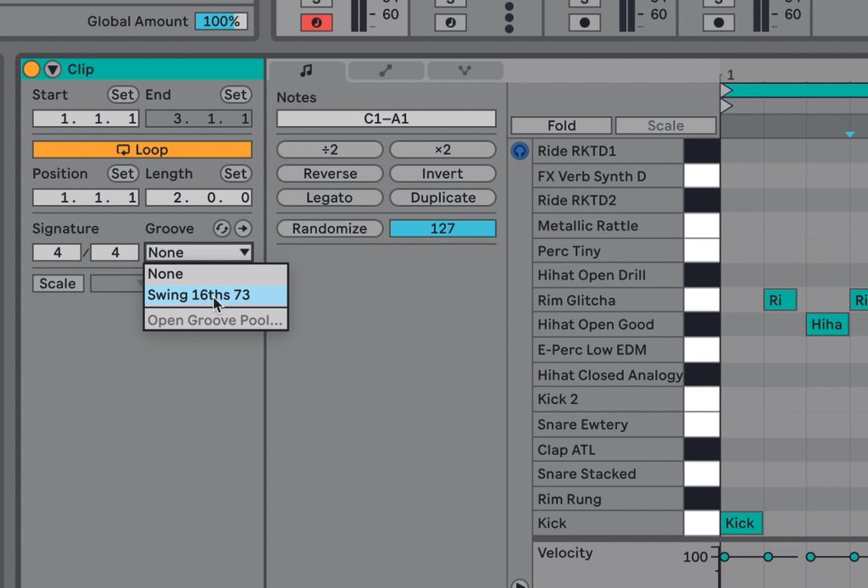This screenshot has width=868, height=588.
Task: Click the Invert button to flip notes
Action: (x=442, y=174)
